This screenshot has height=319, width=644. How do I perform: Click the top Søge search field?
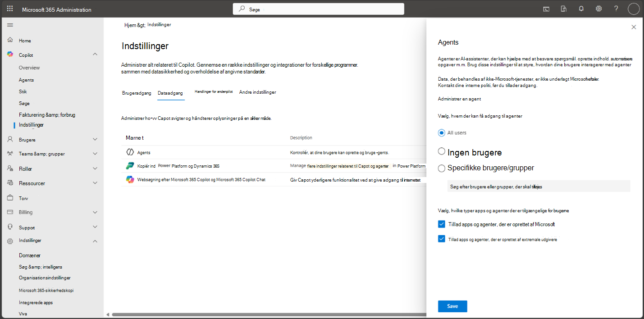[x=319, y=9]
